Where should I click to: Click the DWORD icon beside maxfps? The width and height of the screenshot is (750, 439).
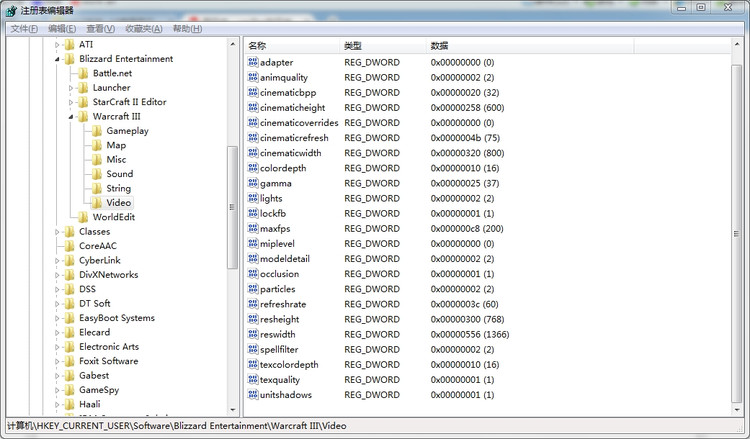253,228
